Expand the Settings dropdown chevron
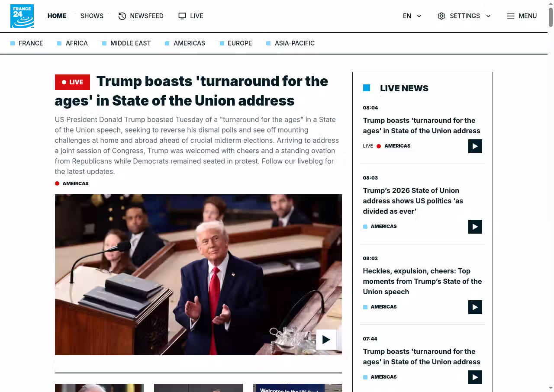This screenshot has width=554, height=392. pyautogui.click(x=488, y=16)
